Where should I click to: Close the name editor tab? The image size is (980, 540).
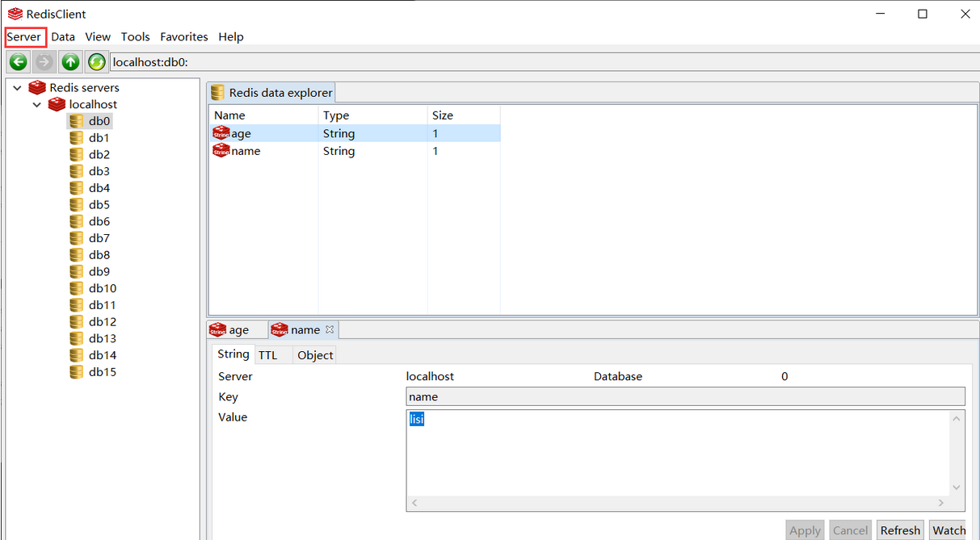[x=330, y=329]
